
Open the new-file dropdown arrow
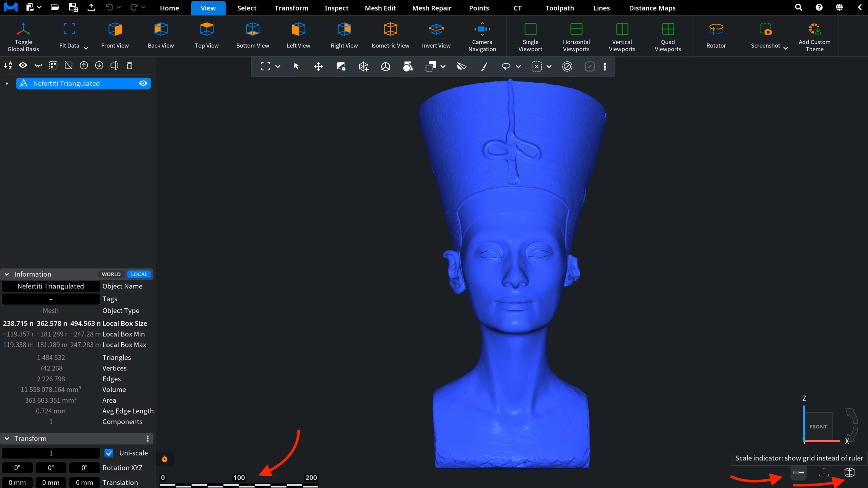[39, 7]
